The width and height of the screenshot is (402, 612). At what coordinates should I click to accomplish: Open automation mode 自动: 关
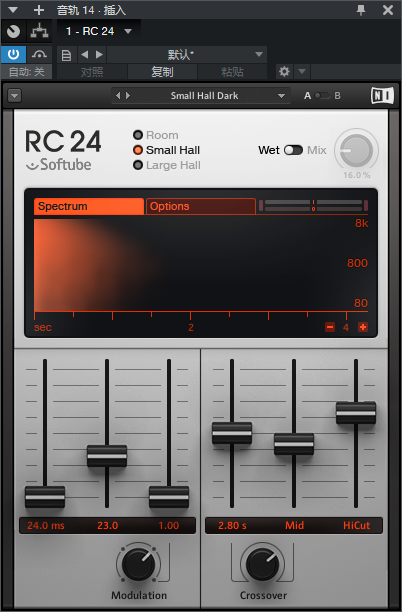point(27,72)
